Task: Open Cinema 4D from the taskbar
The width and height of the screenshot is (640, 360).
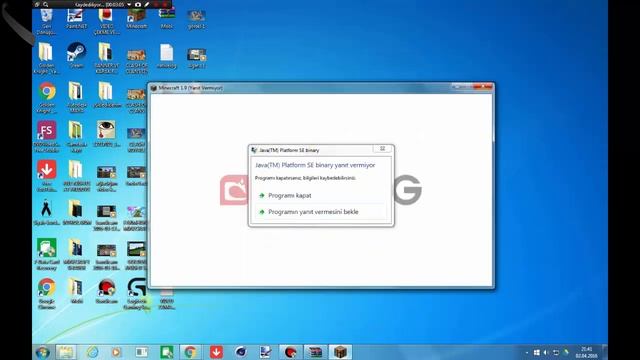Action: (241, 352)
